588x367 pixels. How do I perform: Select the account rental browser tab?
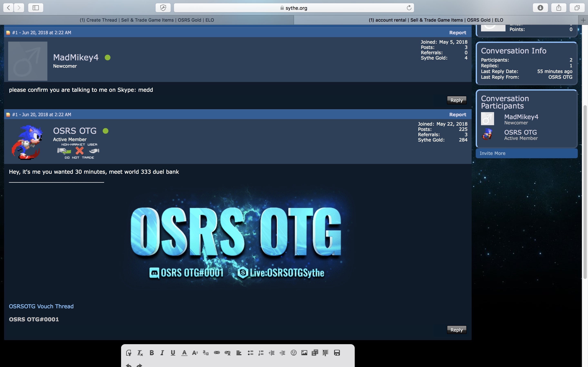click(436, 20)
